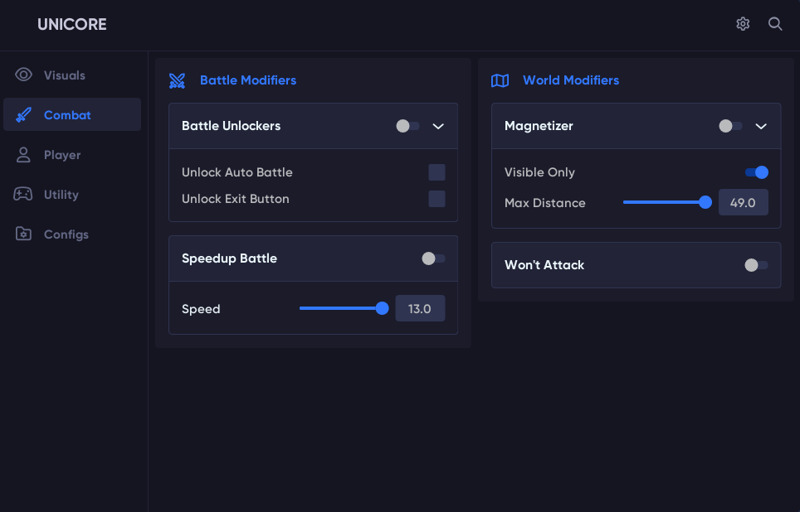Collapse the Magnetizer section chevron
This screenshot has width=800, height=512.
point(761,126)
